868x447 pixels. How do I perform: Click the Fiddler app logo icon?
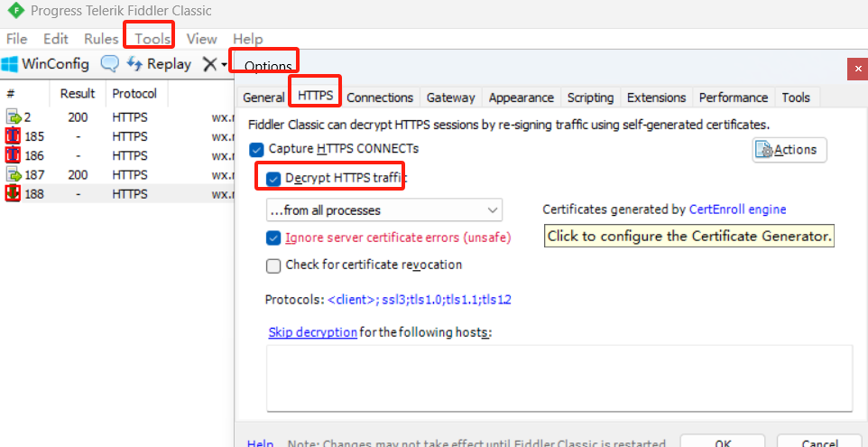(16, 11)
